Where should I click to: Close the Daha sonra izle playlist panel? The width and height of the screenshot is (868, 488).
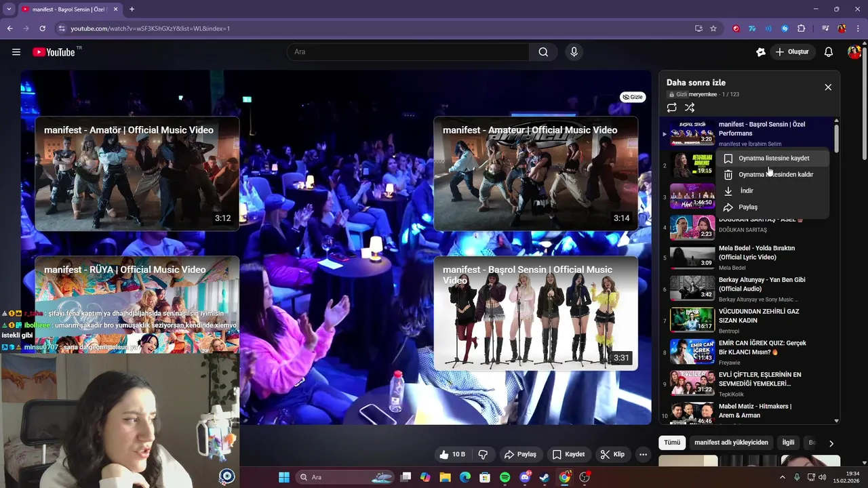click(828, 87)
